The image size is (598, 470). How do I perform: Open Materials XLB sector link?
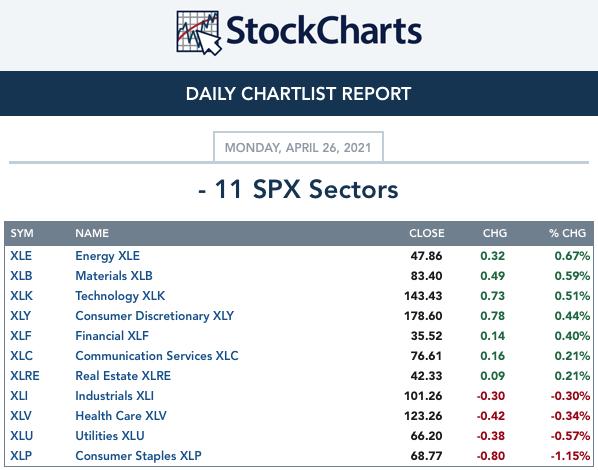114,276
